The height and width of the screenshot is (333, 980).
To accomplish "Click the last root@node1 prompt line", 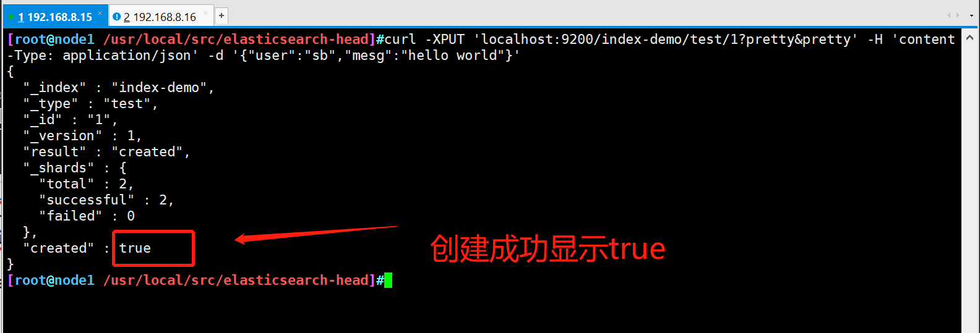I will tap(197, 280).
